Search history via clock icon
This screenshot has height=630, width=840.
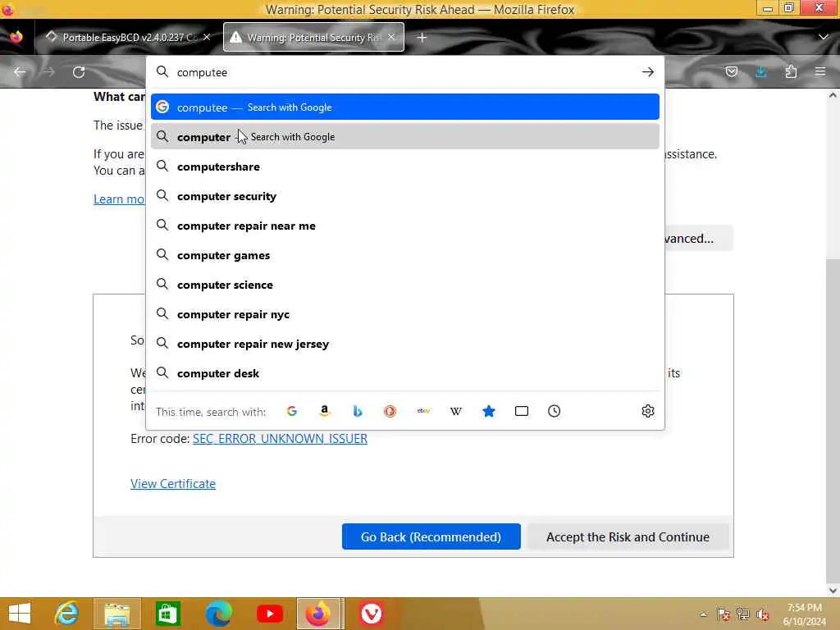tap(554, 412)
